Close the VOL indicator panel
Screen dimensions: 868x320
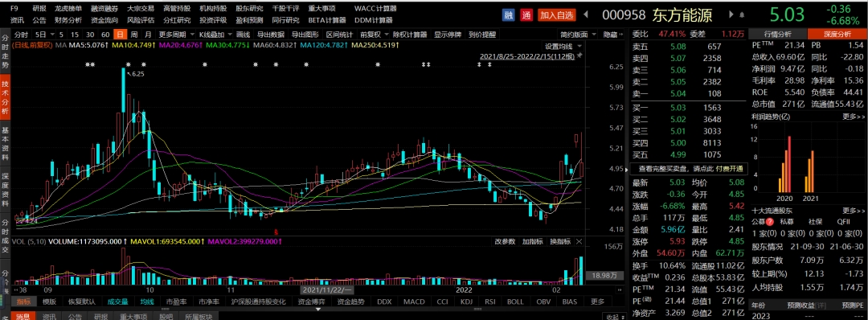coord(579,242)
